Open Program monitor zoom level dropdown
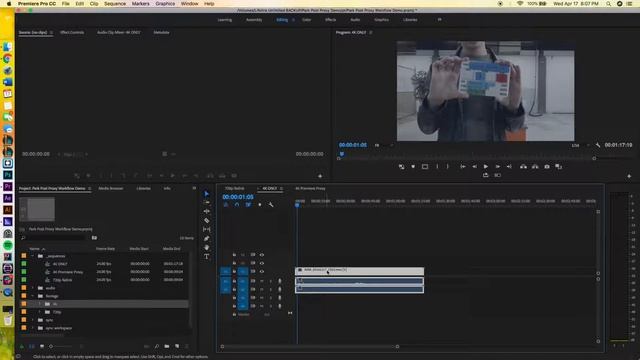 click(x=383, y=145)
